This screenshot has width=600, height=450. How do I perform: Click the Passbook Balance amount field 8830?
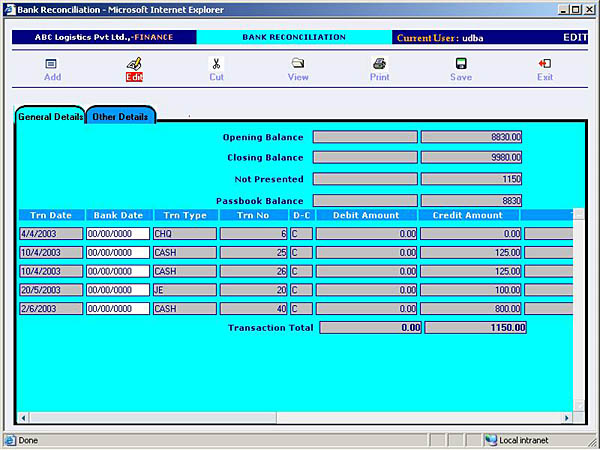471,201
